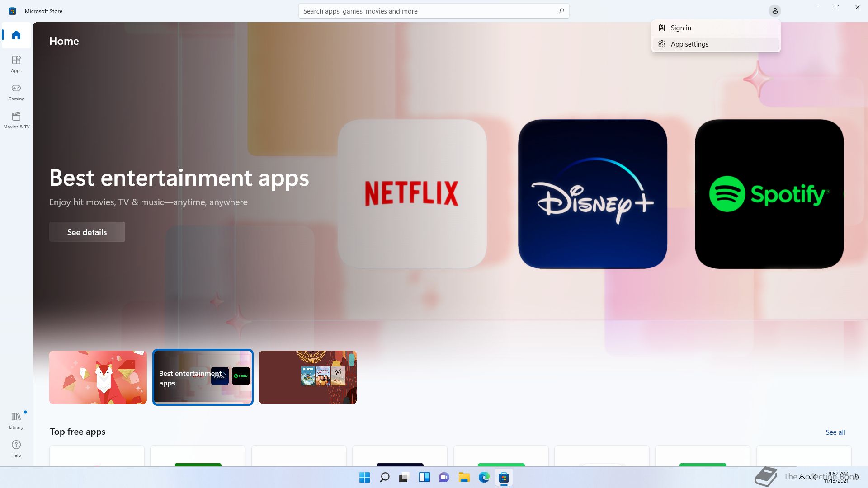Open the Help section in sidebar

click(16, 448)
